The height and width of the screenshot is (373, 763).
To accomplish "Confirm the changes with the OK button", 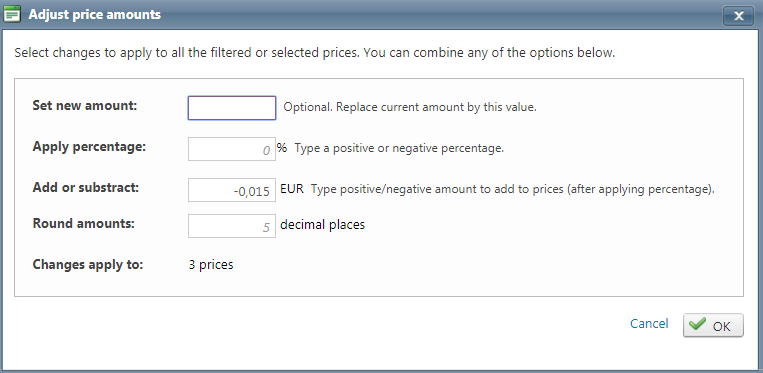I will 713,325.
